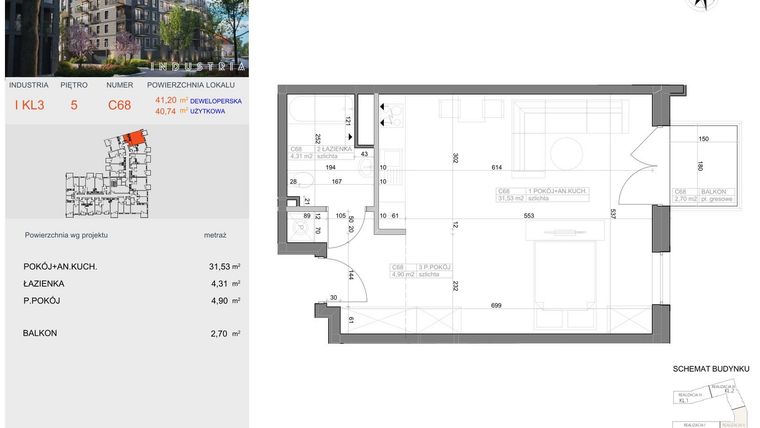Image resolution: width=760 pixels, height=428 pixels.
Task: Click the '180' balcony depth dimension
Action: coord(699,166)
